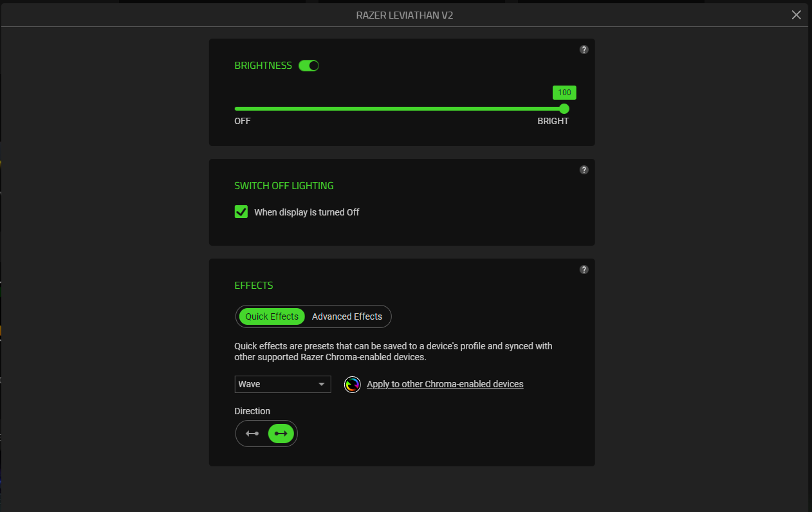812x512 pixels.
Task: Open the help icon in Effects panel
Action: [x=584, y=270]
